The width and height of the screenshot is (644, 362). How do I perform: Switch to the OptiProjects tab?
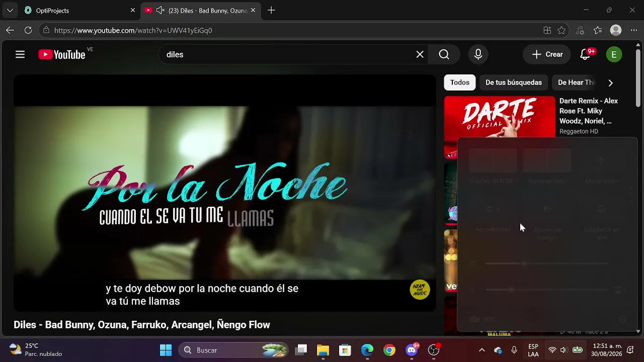[x=80, y=10]
